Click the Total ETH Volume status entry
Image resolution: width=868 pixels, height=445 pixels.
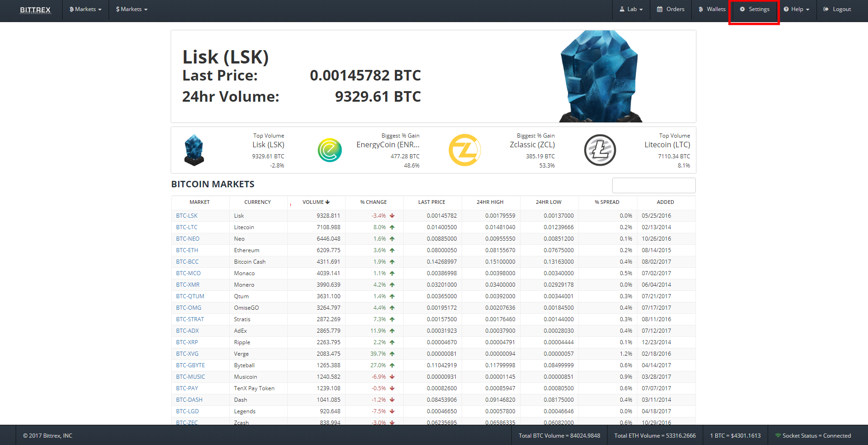tap(655, 435)
